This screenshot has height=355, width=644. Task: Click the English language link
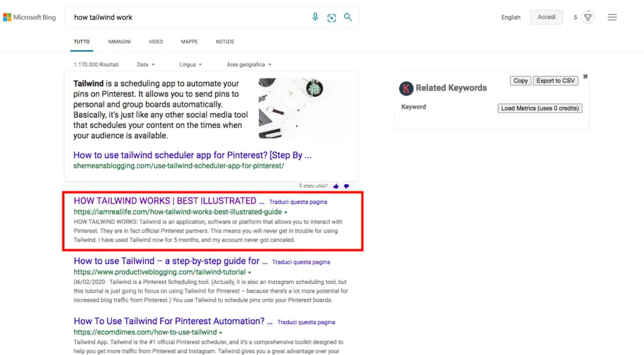coord(511,17)
